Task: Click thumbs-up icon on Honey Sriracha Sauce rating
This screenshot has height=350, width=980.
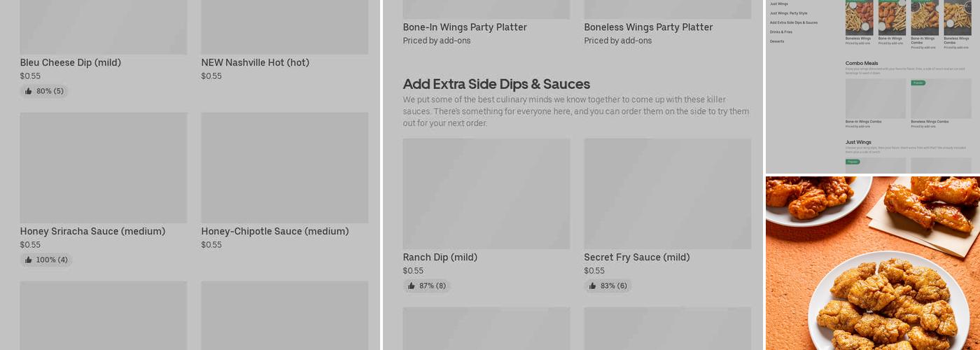Action: [x=29, y=260]
